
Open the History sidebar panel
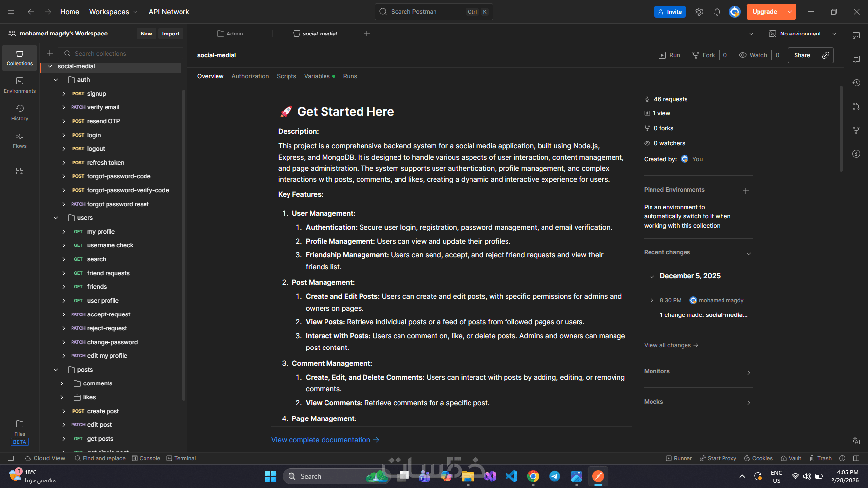(20, 113)
